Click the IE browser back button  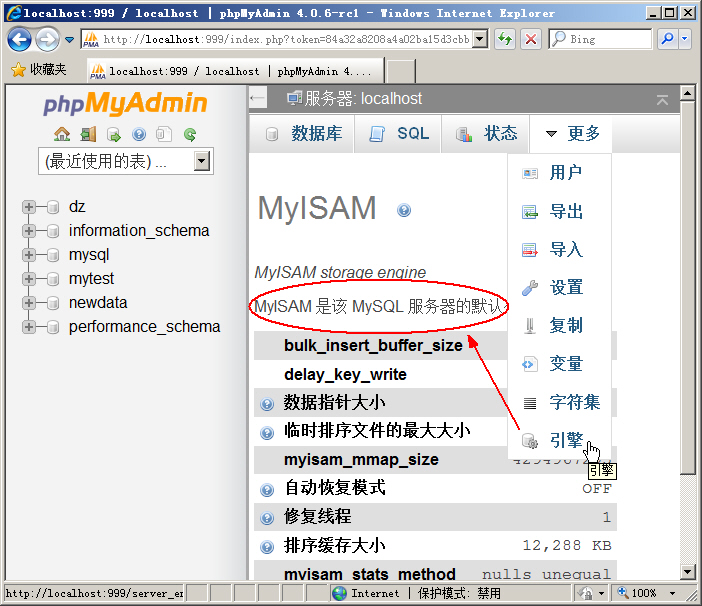click(x=20, y=40)
